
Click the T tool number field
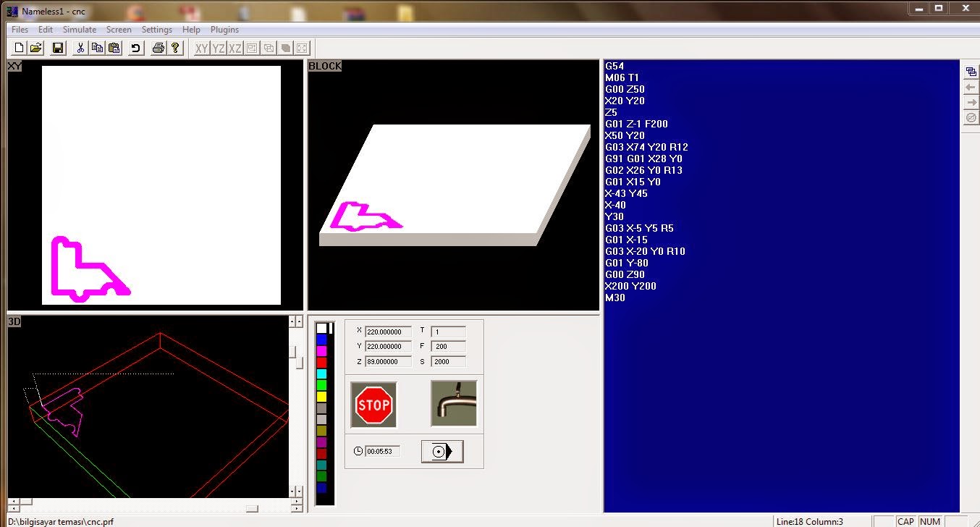point(448,332)
